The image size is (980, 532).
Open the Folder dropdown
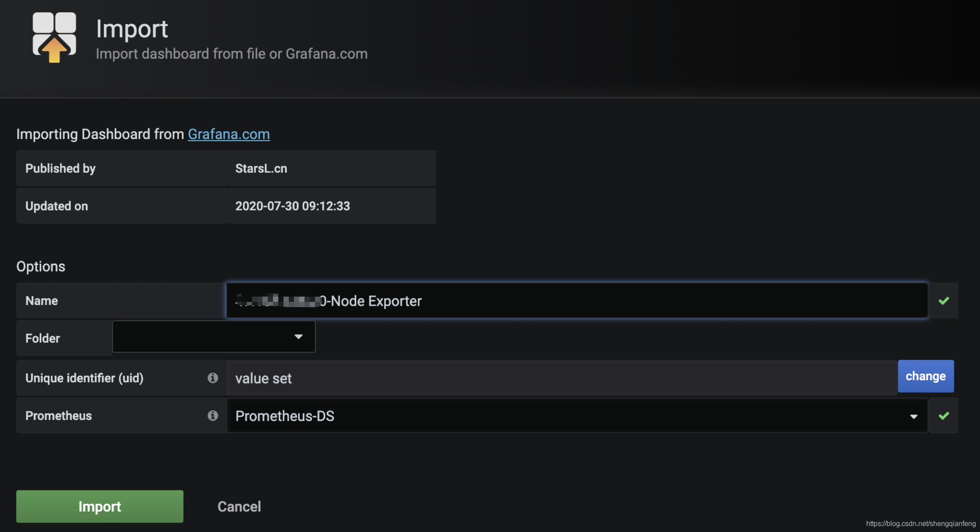coord(214,336)
